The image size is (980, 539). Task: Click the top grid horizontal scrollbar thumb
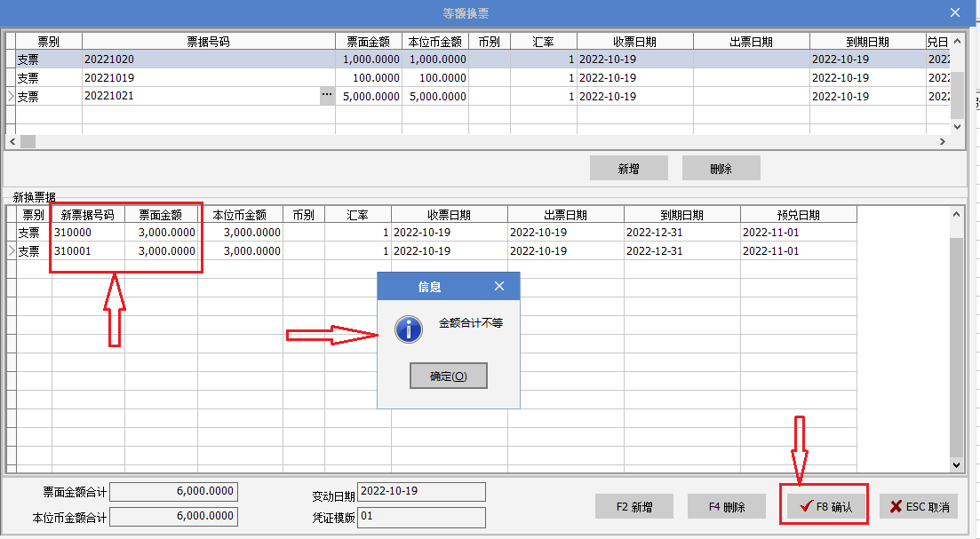(28, 142)
